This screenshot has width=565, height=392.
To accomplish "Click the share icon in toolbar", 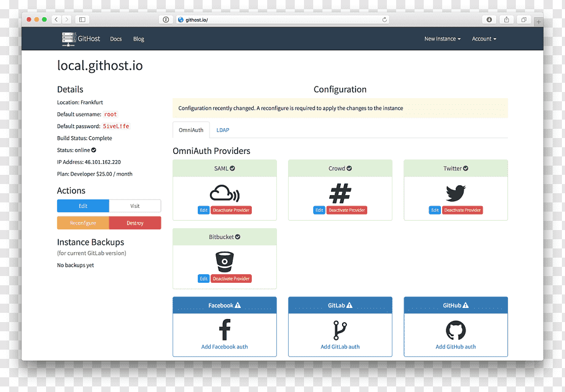I will click(506, 20).
